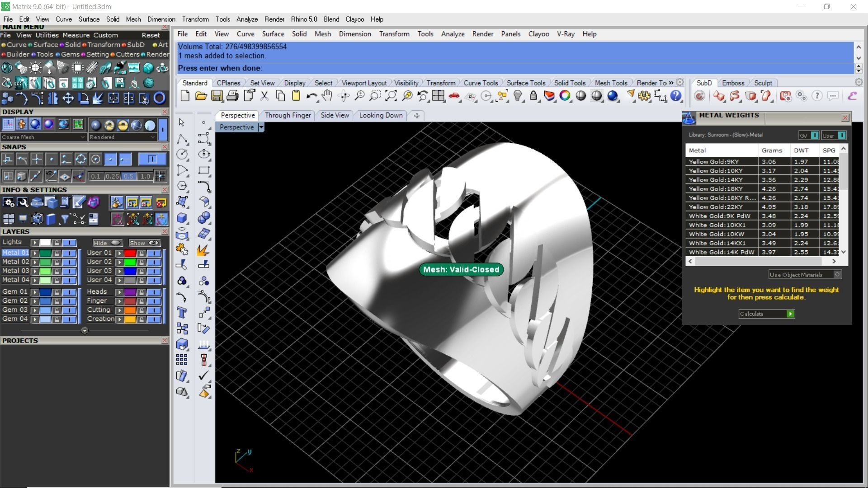868x488 pixels.
Task: Open the color wheel material icon
Action: click(x=565, y=96)
